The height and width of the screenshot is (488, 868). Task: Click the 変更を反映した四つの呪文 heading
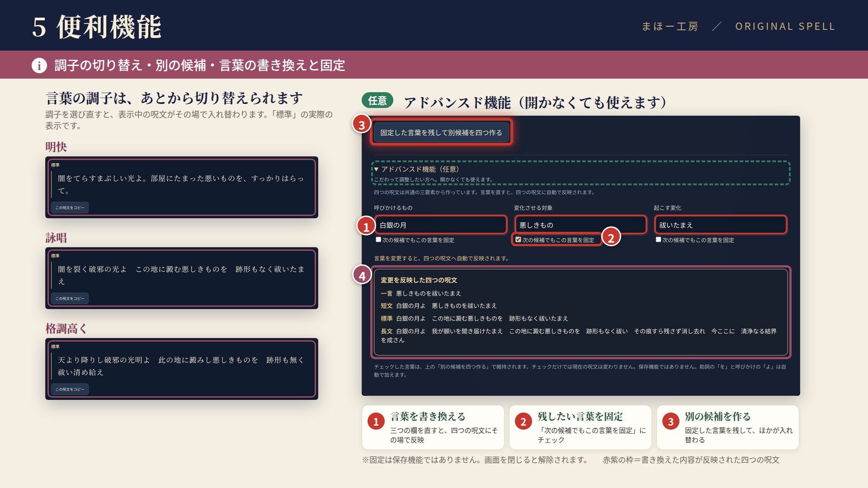click(x=419, y=280)
